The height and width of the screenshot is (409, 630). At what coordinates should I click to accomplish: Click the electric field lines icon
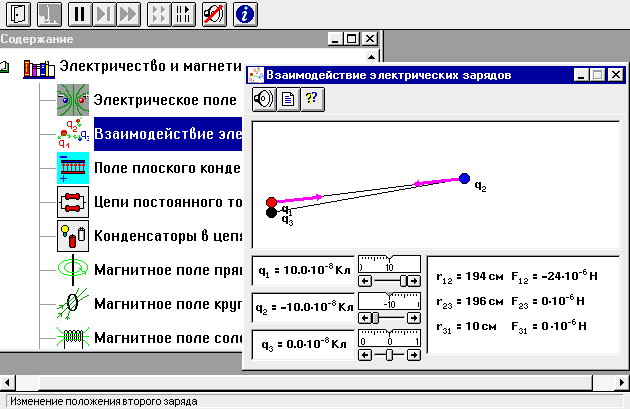[73, 100]
